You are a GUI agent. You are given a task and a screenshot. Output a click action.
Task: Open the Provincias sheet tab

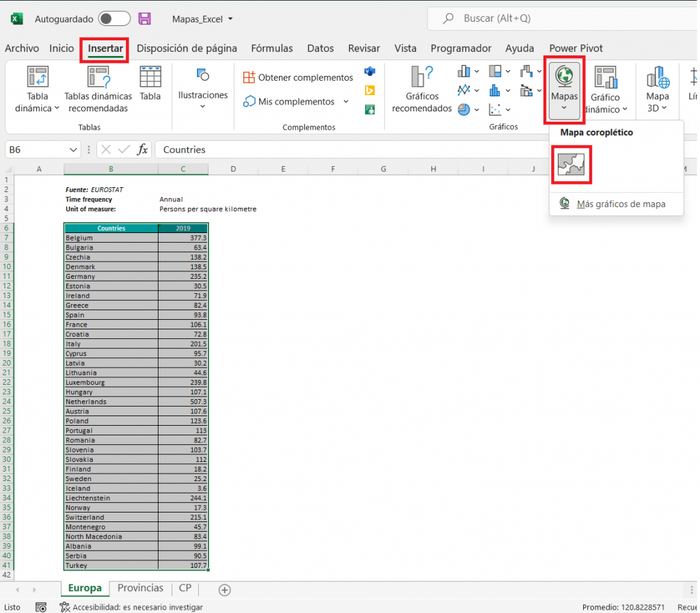pos(140,588)
